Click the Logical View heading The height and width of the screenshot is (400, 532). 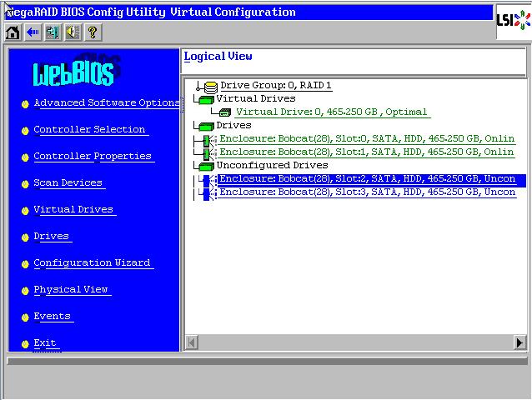tap(218, 57)
